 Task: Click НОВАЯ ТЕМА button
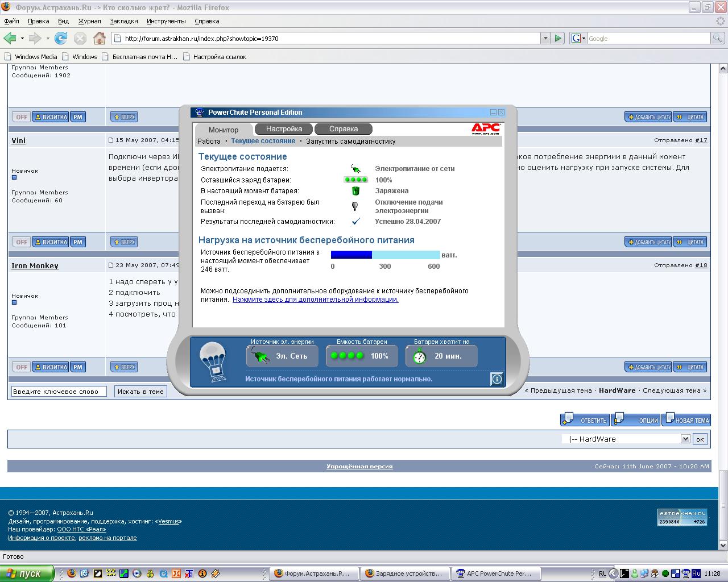coord(686,419)
